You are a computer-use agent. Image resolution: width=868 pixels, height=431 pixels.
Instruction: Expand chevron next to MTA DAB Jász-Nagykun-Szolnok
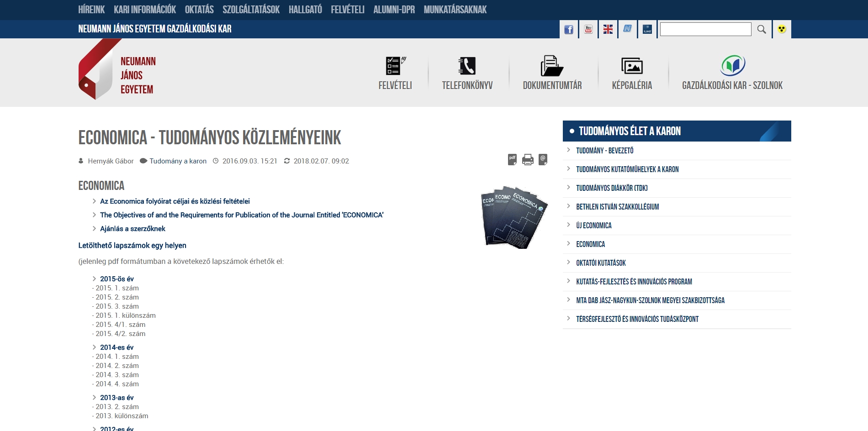click(x=568, y=300)
